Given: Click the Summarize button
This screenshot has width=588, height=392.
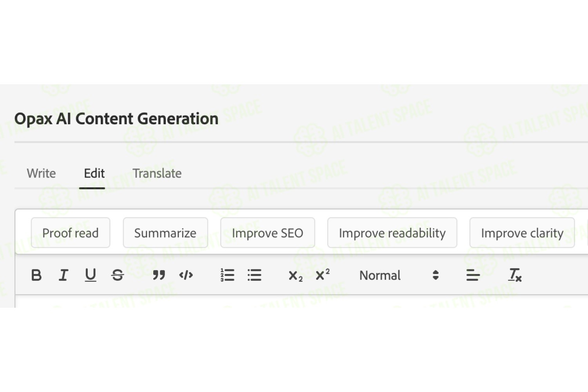Looking at the screenshot, I should pos(165,233).
